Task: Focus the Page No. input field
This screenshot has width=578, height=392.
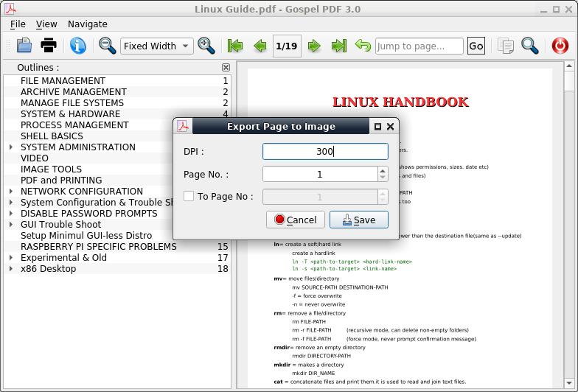Action: [320, 174]
